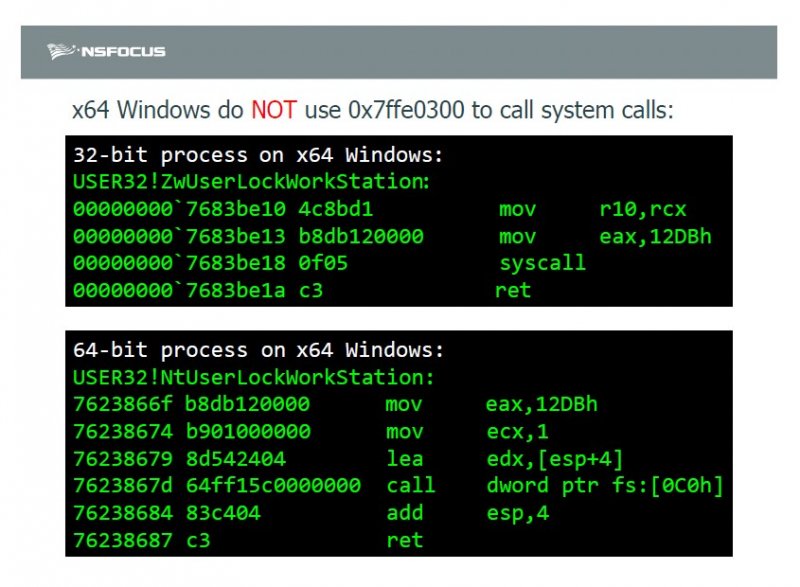
Task: Select the mov eax,12DBh line at 7623866f
Action: 335,404
